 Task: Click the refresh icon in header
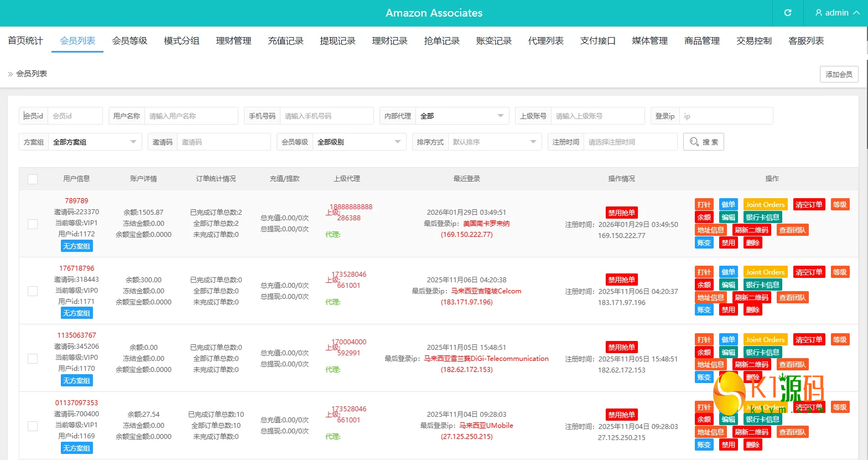[788, 13]
